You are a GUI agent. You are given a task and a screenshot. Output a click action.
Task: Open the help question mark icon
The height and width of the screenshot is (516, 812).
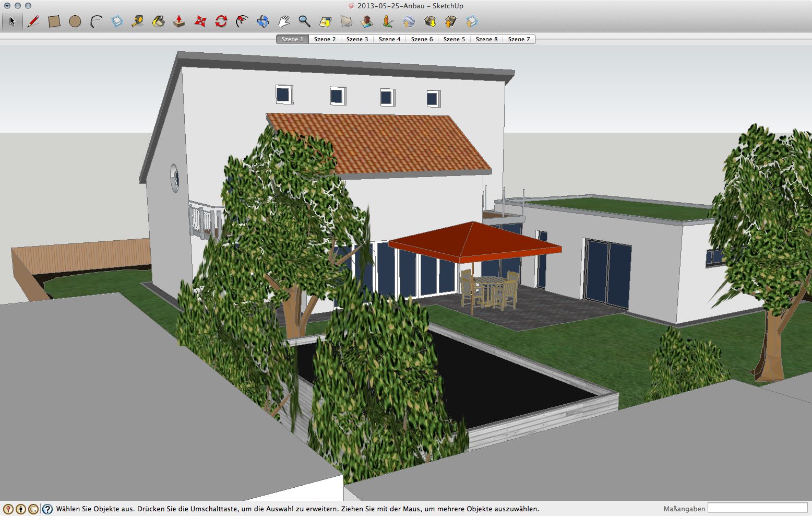[47, 509]
